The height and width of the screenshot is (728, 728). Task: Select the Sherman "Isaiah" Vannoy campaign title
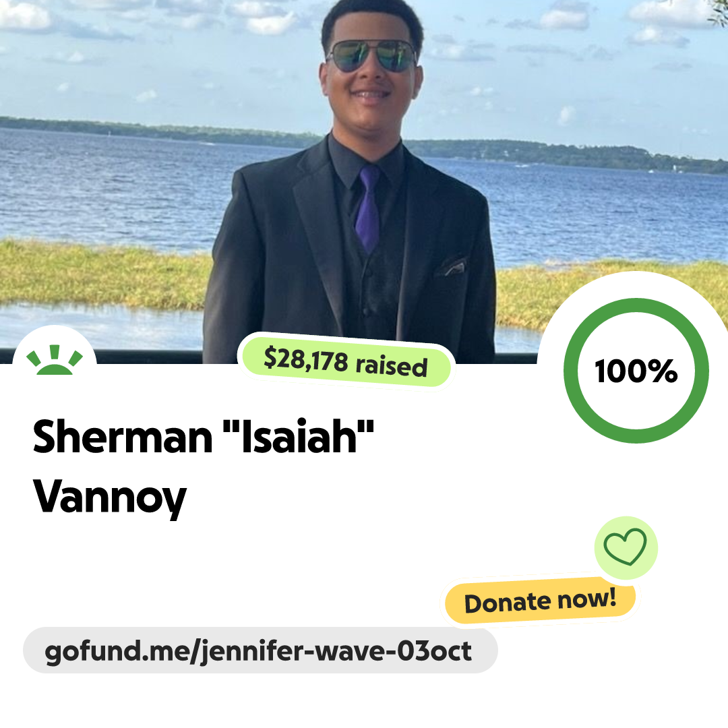pos(204,466)
